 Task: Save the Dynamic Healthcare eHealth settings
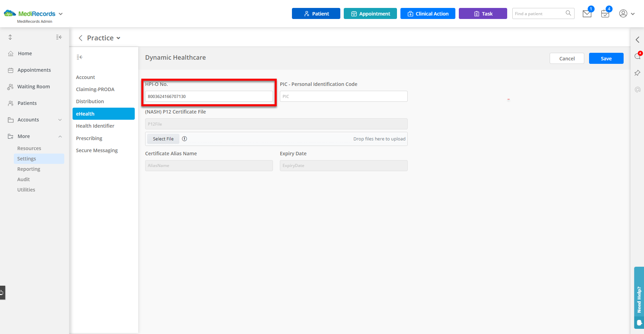coord(606,58)
